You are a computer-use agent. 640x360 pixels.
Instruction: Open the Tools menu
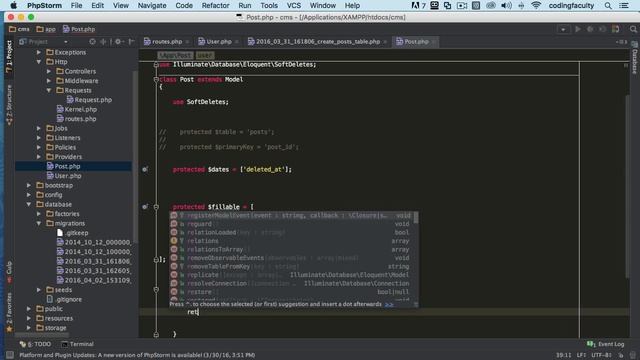coord(269,5)
